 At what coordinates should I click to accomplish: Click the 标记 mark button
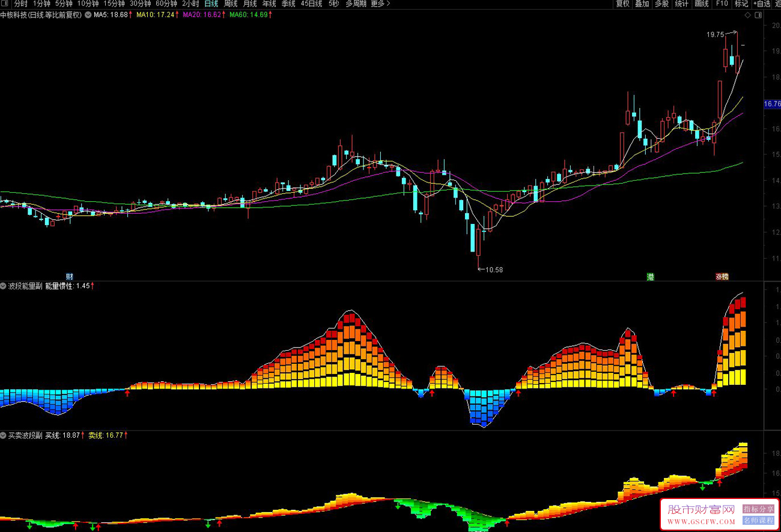(741, 4)
